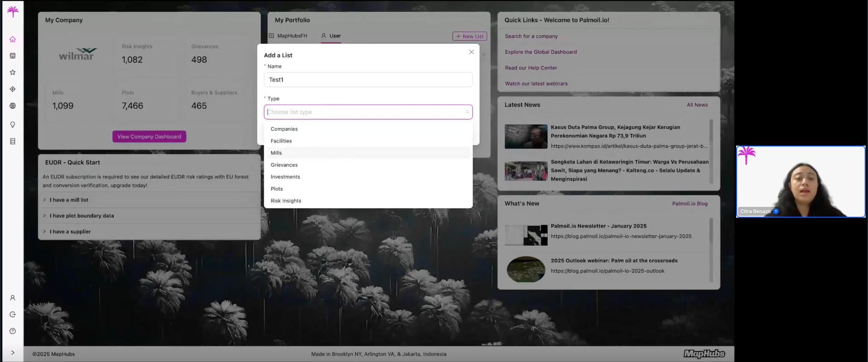Open the star favorites sidebar icon
This screenshot has height=362, width=868.
[x=13, y=72]
